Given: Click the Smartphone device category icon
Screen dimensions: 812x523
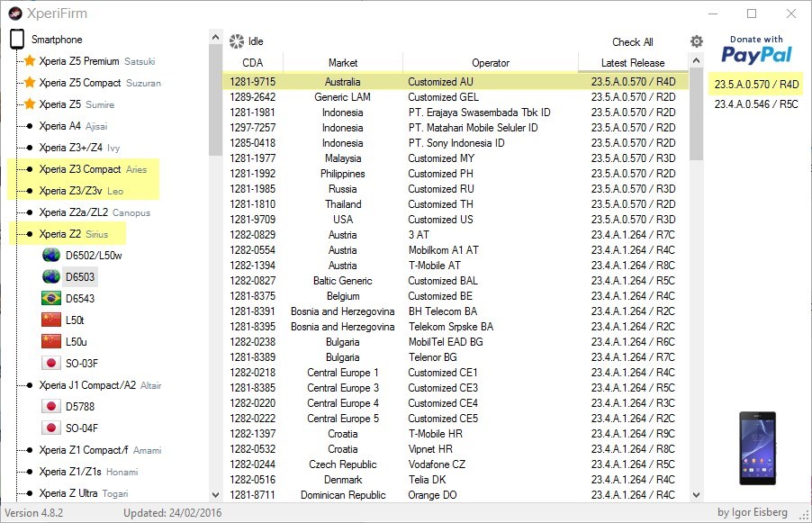Looking at the screenshot, I should coord(17,40).
